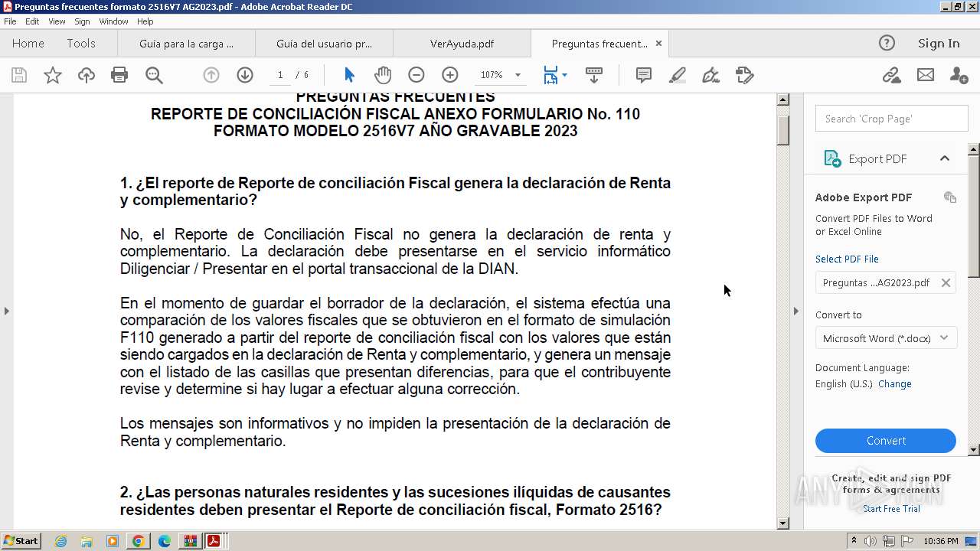Image resolution: width=980 pixels, height=551 pixels.
Task: Expand the left navigation pane
Action: coord(6,311)
